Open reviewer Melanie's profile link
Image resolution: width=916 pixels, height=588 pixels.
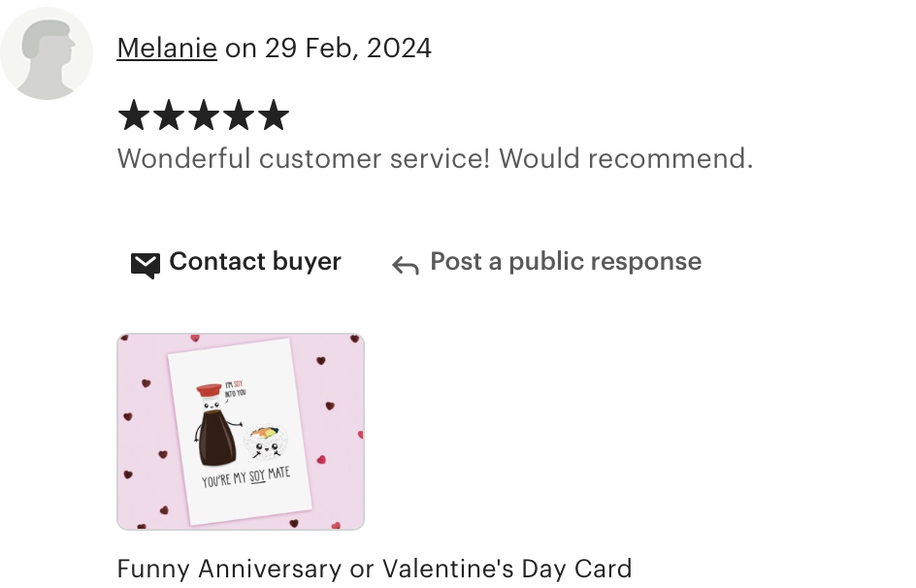(x=167, y=48)
